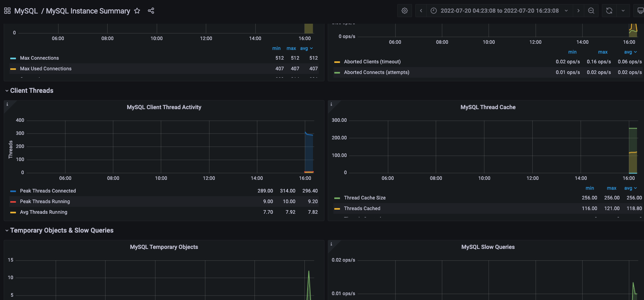Image resolution: width=644 pixels, height=300 pixels.
Task: Toggle Aborted Connects (attempts) series
Action: pos(376,72)
